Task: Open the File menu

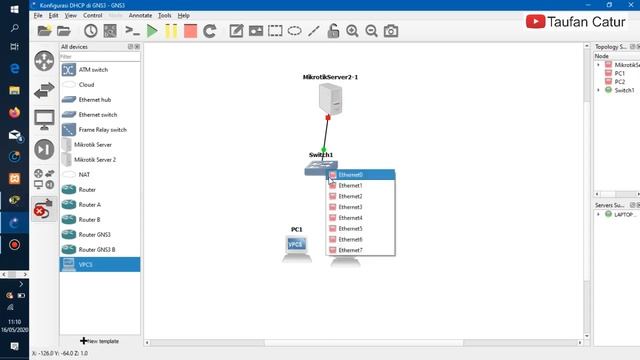Action: click(x=38, y=15)
